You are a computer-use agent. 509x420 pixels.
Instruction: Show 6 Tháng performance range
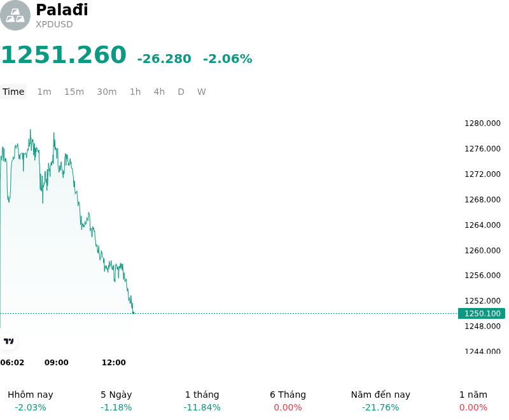288,401
